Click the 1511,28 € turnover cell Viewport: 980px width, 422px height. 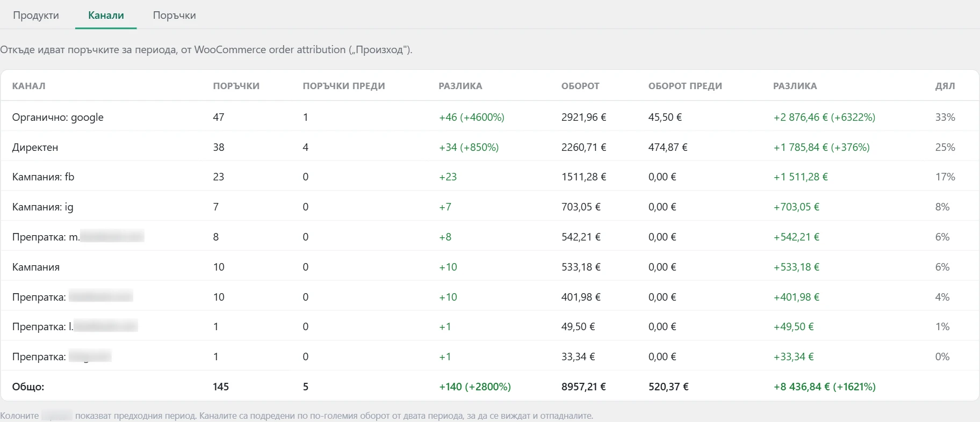coord(584,177)
